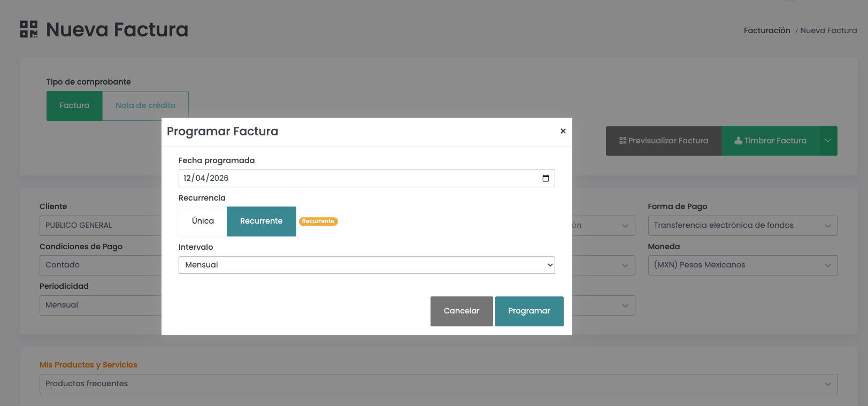868x406 pixels.
Task: Click the orange Recurrente badge
Action: [x=318, y=221]
